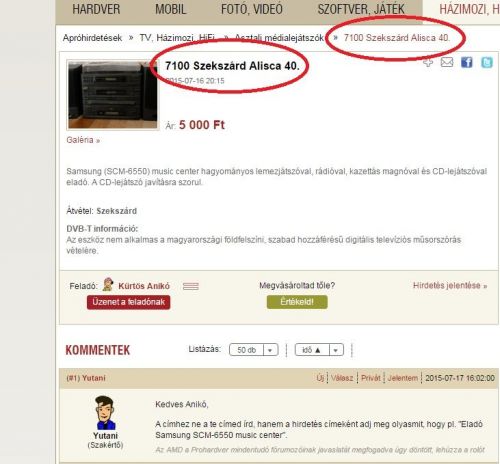Screen dimensions: 500x464
Task: Report ad via Hirdetés jelentése
Action: (x=450, y=286)
